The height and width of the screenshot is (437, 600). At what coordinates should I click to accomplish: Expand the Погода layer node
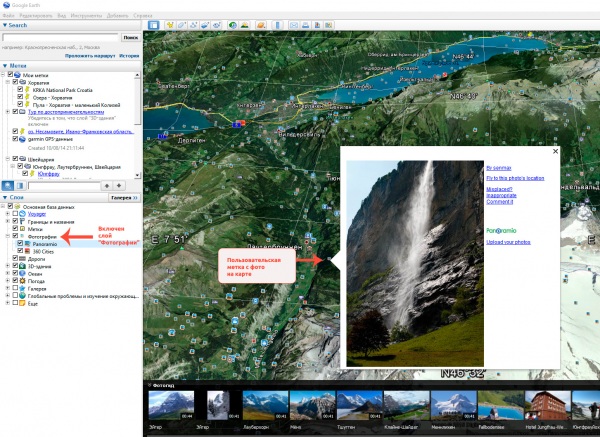8,281
